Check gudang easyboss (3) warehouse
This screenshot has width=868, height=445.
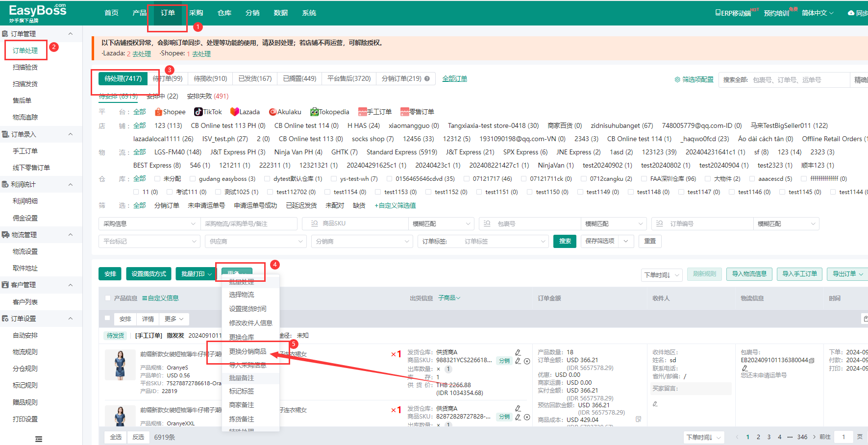[x=193, y=179]
